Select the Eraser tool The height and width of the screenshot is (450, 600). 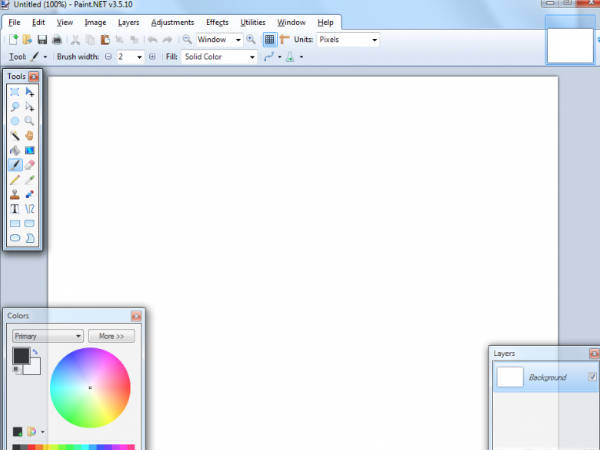tap(29, 165)
